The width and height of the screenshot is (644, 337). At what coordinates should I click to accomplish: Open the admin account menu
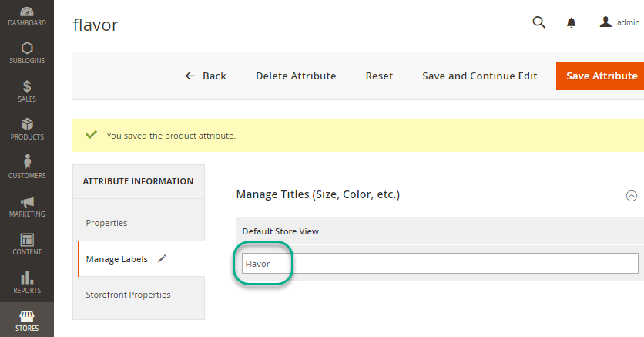[x=619, y=23]
